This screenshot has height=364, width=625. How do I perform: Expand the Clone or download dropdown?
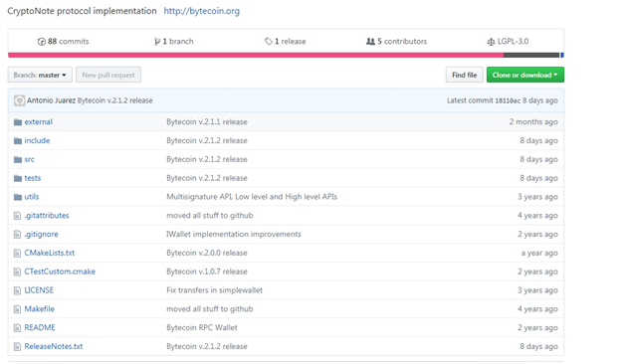coord(525,75)
